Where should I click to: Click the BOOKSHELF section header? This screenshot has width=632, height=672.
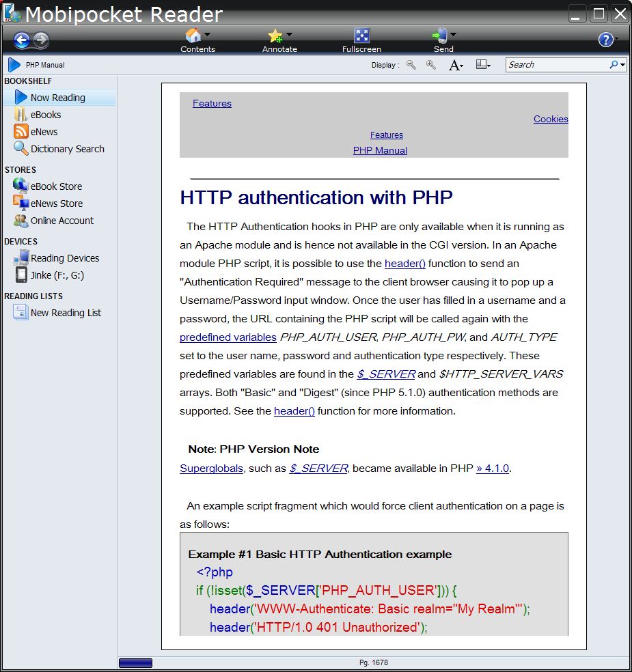(x=28, y=81)
